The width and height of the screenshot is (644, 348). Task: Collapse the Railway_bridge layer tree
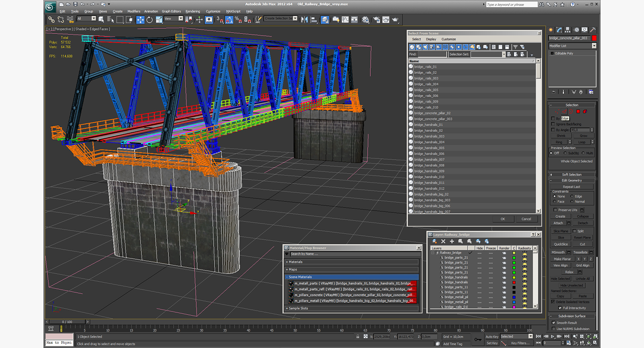[433, 253]
